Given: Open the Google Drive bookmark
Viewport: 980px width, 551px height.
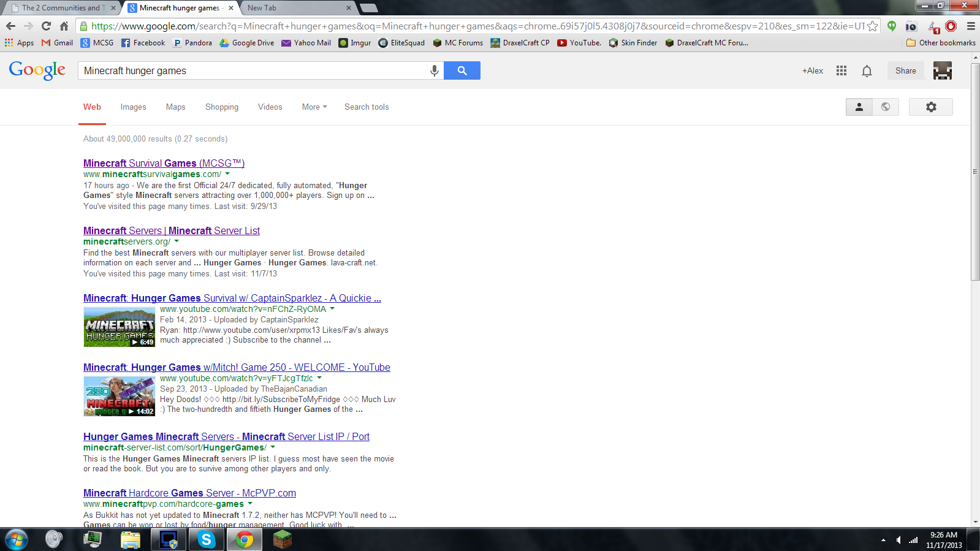Looking at the screenshot, I should (x=247, y=43).
